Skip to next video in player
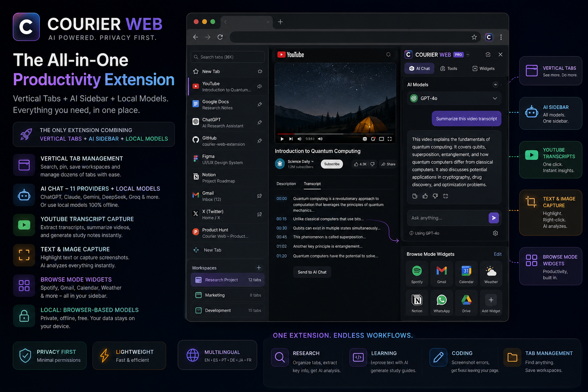This screenshot has height=392, width=588. (291, 139)
